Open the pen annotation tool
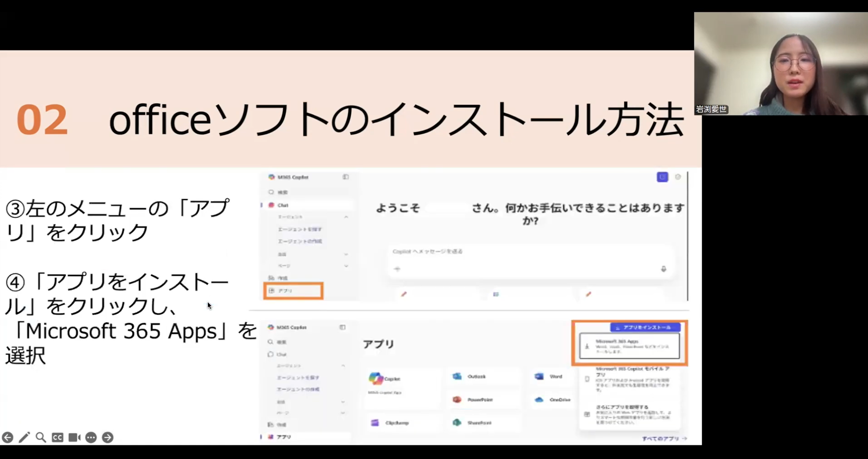This screenshot has height=459, width=868. (x=24, y=437)
